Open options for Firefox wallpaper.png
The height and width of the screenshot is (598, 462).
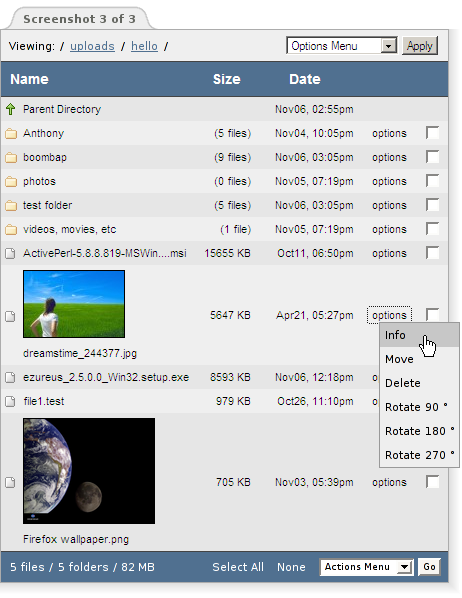pos(389,482)
